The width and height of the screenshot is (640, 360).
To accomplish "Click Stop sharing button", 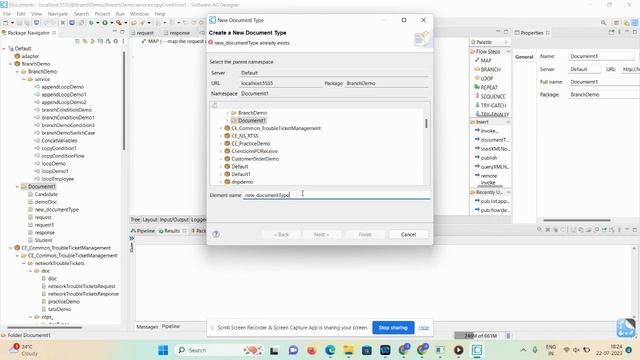I will tap(393, 328).
